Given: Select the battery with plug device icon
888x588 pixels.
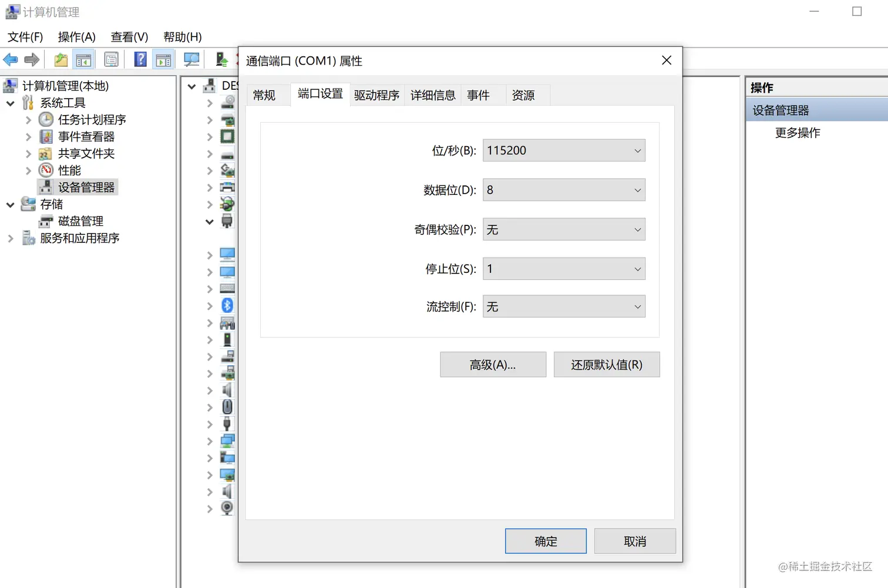Looking at the screenshot, I should click(227, 204).
